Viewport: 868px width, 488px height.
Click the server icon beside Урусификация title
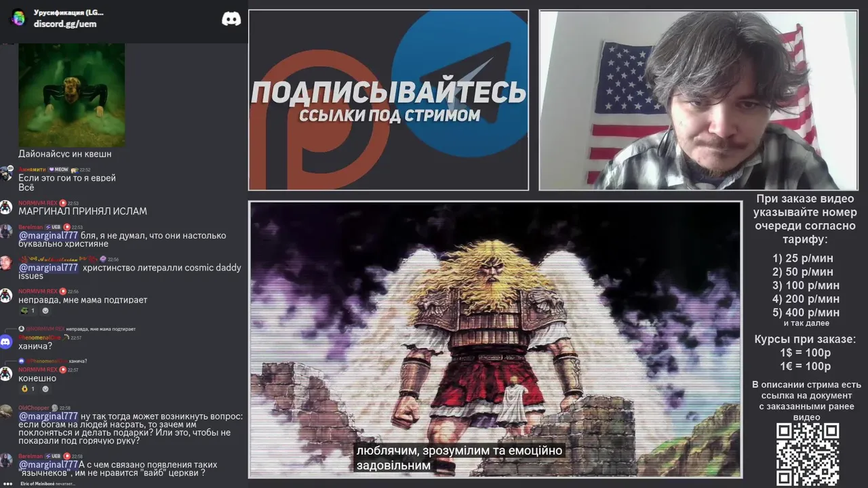point(18,18)
